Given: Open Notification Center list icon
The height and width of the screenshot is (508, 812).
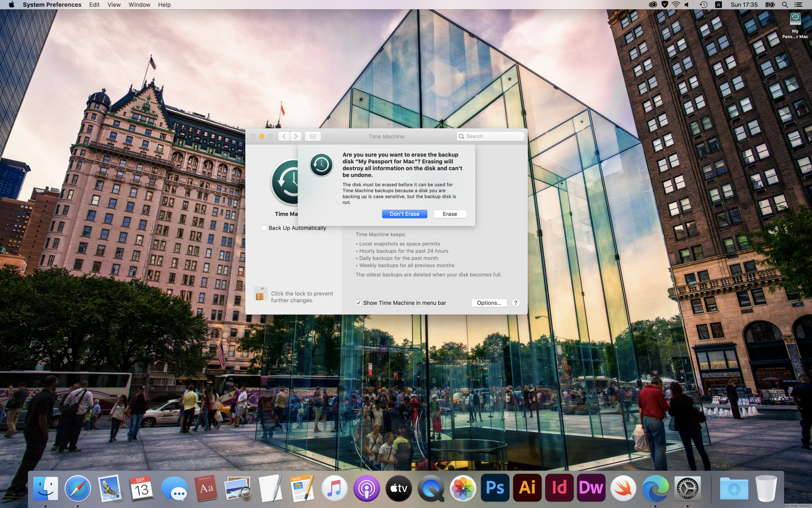Looking at the screenshot, I should point(798,4).
